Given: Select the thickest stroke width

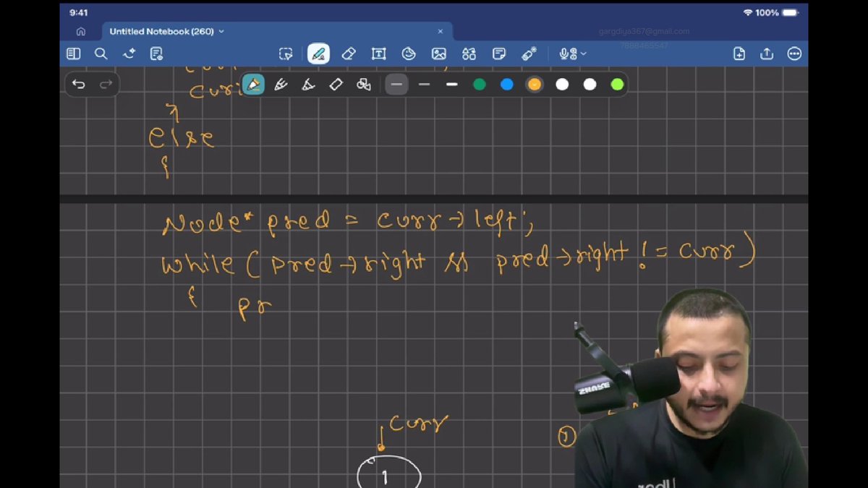Looking at the screenshot, I should 396,85.
